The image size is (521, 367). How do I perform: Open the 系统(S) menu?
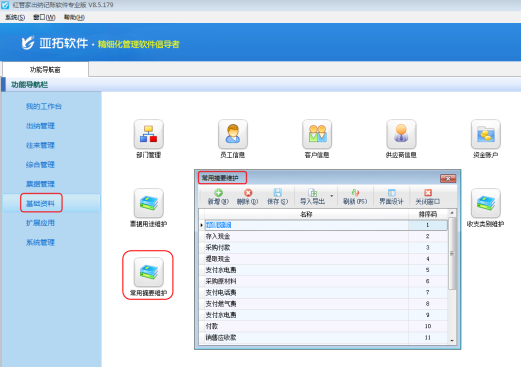click(15, 17)
